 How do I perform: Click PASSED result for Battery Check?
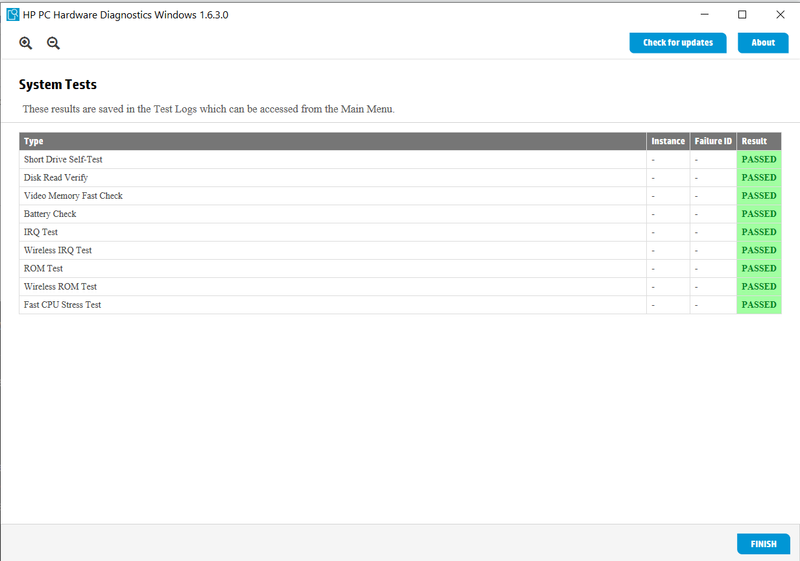[x=759, y=214]
